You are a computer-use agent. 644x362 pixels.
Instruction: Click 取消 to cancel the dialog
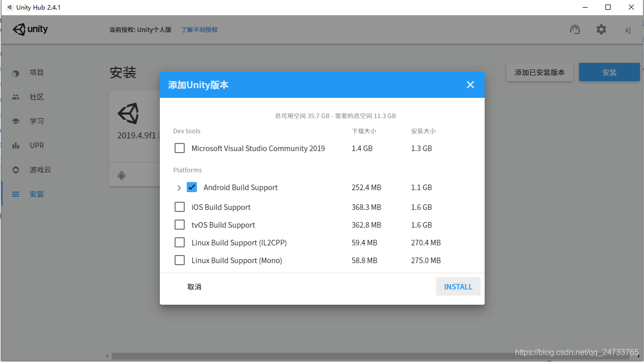pyautogui.click(x=194, y=287)
